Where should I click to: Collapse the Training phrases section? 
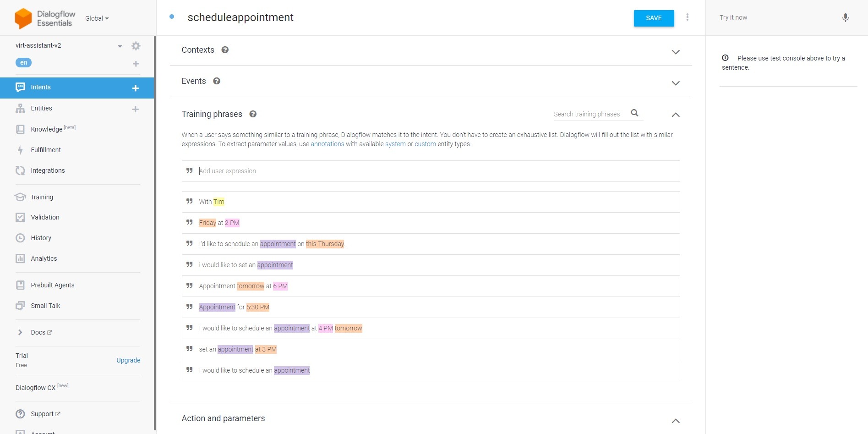point(675,115)
